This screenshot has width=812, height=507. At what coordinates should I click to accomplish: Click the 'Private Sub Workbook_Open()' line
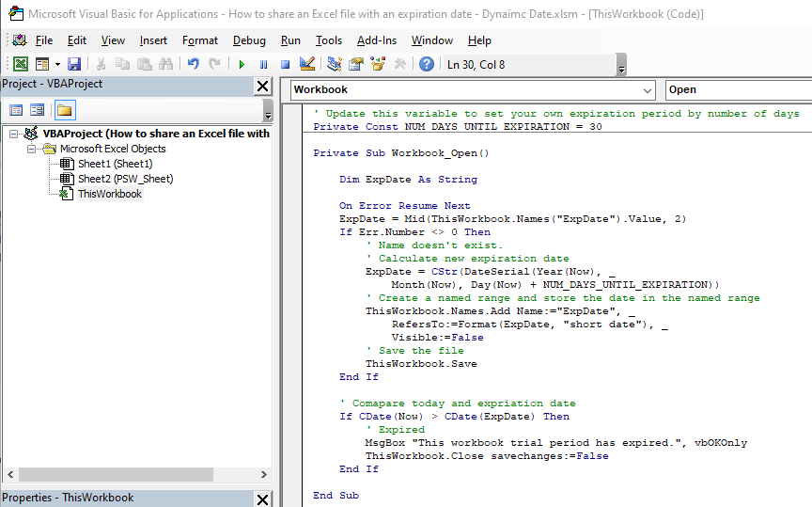[x=400, y=153]
